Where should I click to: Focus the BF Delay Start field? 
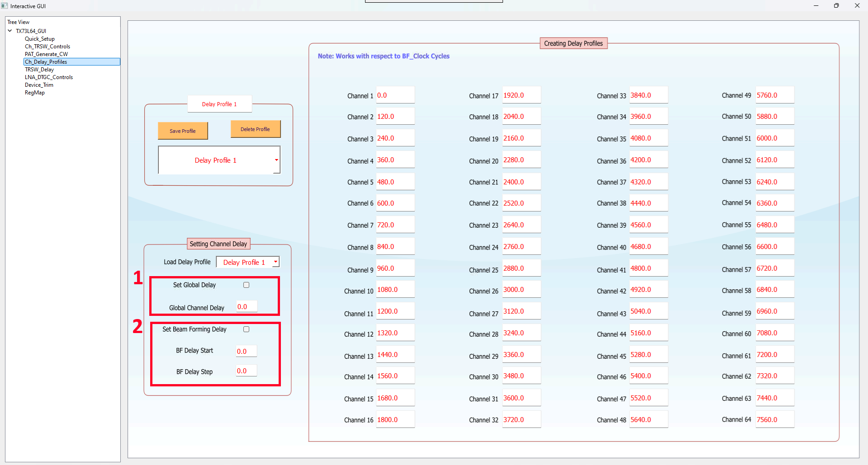247,351
